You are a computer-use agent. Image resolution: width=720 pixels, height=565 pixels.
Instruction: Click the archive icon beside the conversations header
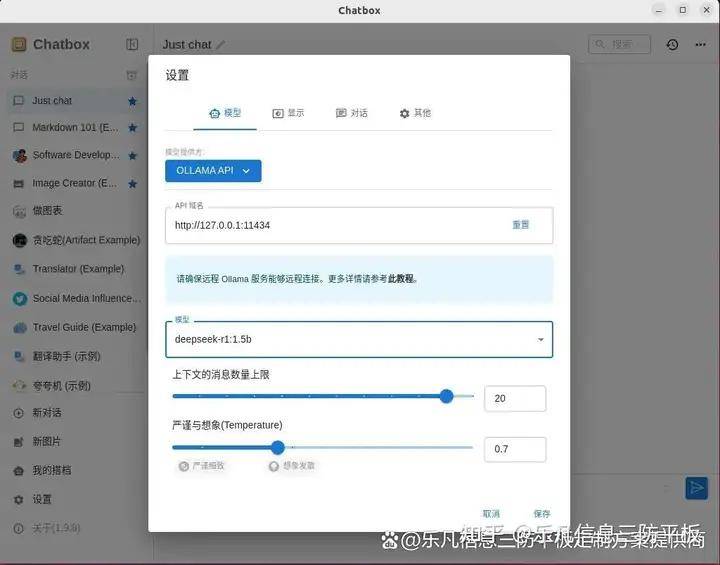(x=131, y=75)
